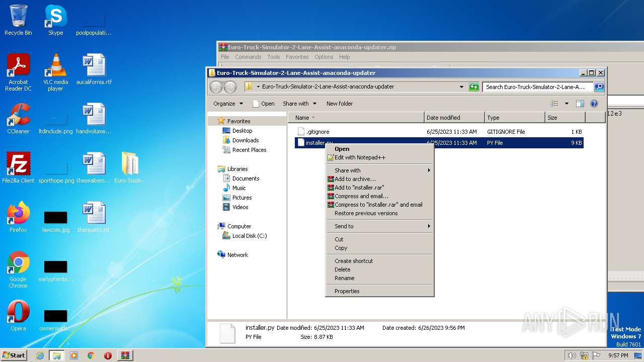
Task: Click the Explorer Back navigation button
Action: pyautogui.click(x=216, y=87)
